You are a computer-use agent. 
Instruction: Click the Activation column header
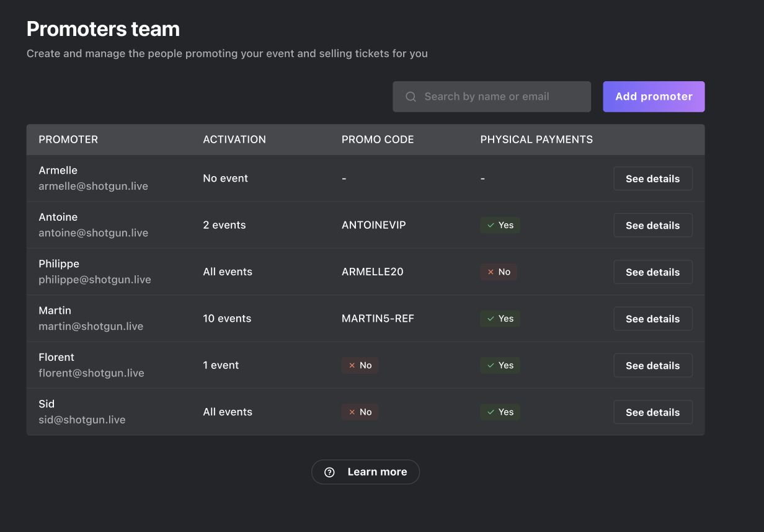(234, 140)
